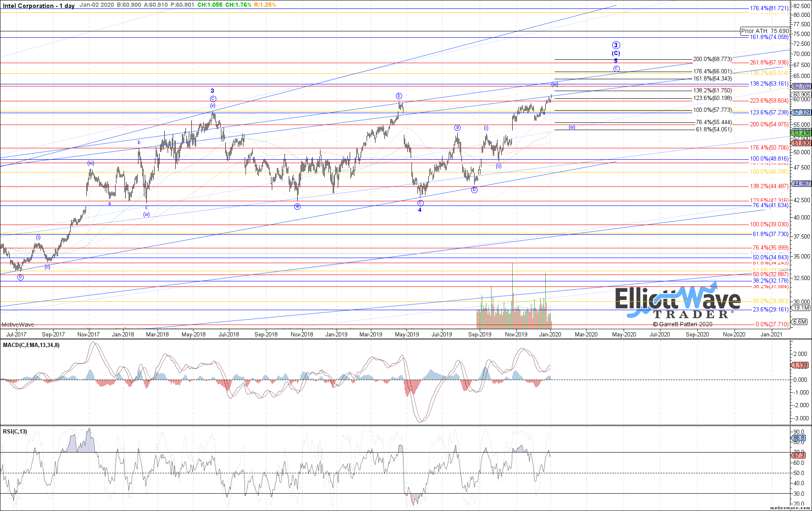Click the blue price tag "62.702"
The image size is (812, 511).
pos(801,86)
